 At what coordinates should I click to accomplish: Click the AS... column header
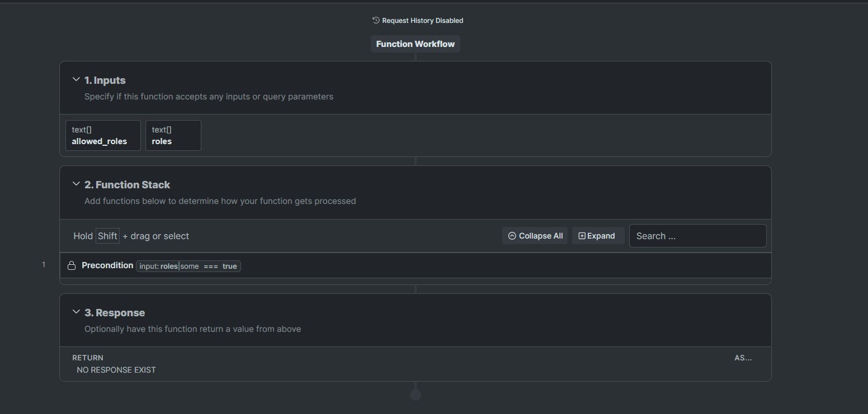tap(743, 358)
